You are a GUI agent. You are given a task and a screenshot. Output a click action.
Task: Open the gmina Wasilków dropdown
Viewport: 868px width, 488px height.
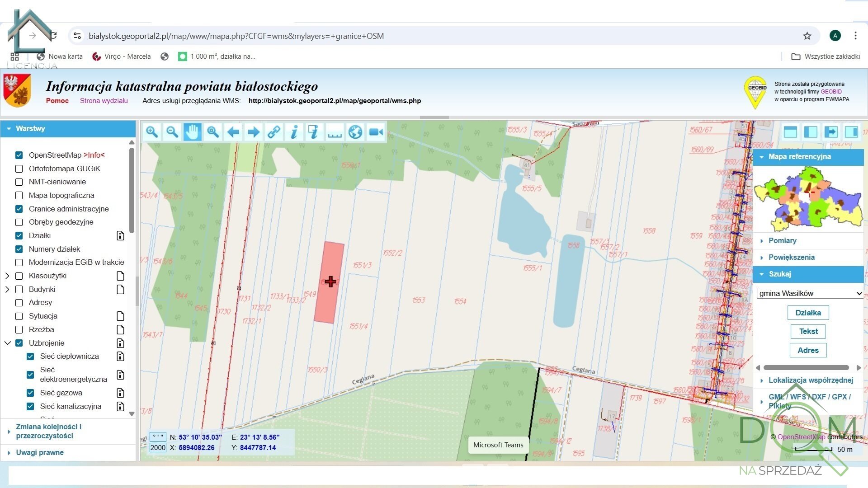tap(809, 293)
